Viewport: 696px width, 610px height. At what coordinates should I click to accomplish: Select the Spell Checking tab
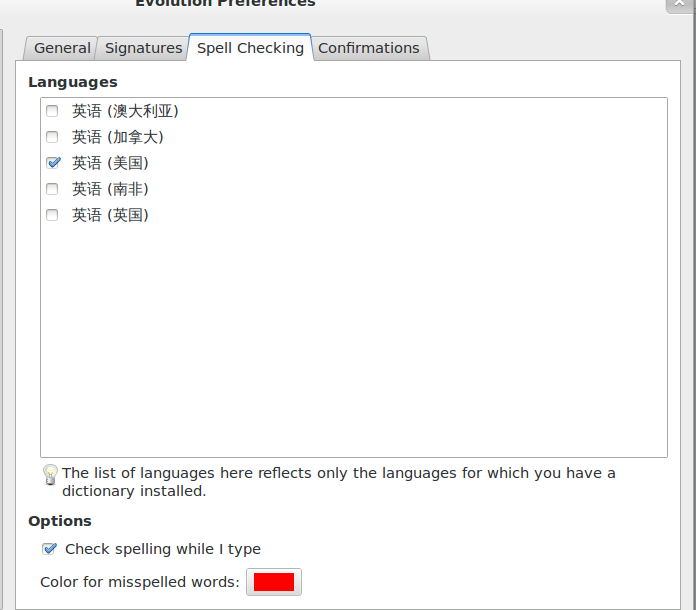250,48
